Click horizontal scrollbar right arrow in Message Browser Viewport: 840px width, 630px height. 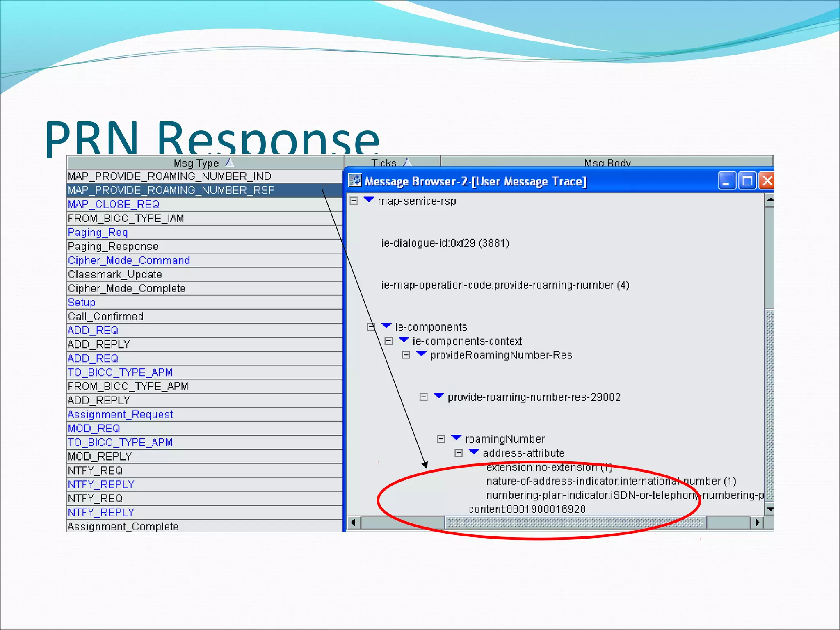pyautogui.click(x=757, y=523)
